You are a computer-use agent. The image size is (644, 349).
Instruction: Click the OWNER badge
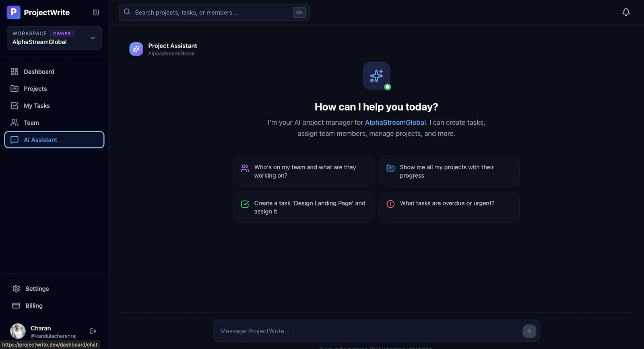(x=62, y=34)
